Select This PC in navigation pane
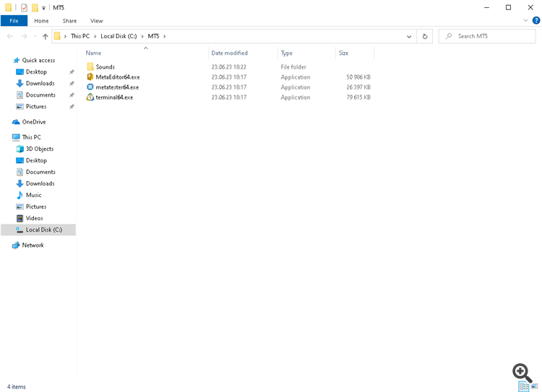Screen dimensions: 542x392 [x=31, y=137]
